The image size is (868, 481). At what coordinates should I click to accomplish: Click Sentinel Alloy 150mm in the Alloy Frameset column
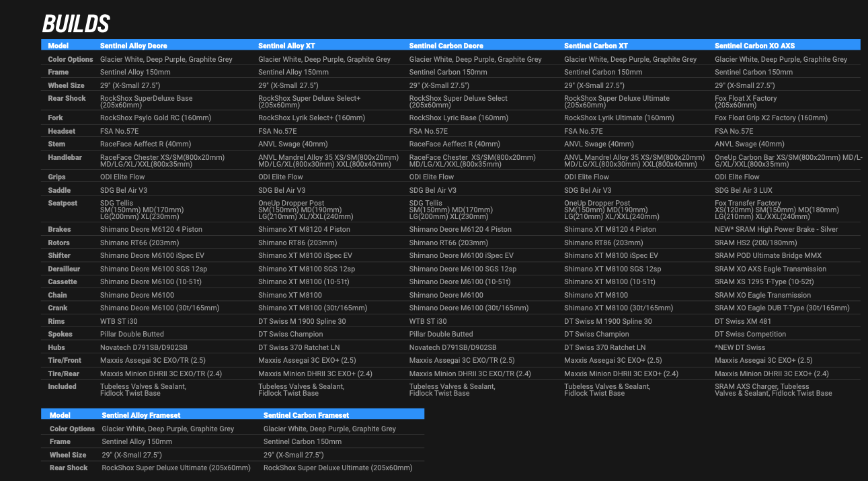tap(137, 441)
